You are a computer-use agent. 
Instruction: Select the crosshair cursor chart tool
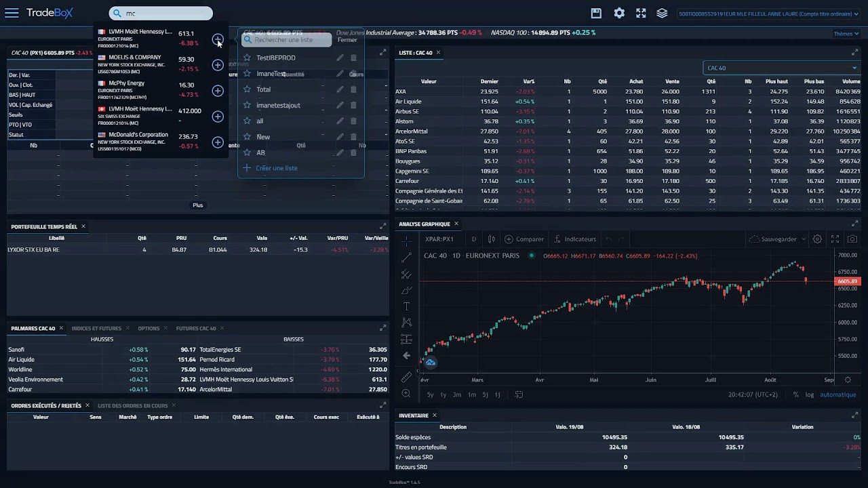pyautogui.click(x=406, y=241)
